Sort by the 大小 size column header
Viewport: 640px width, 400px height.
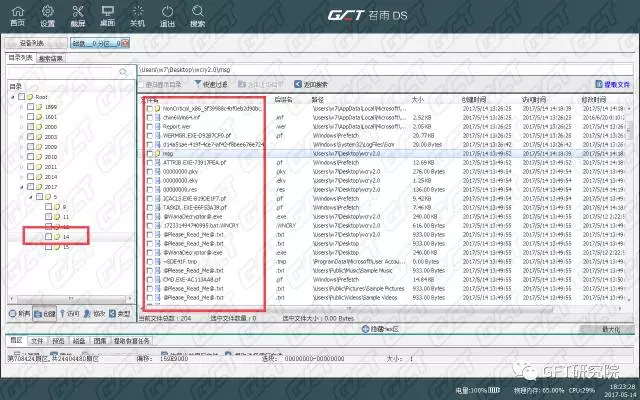click(x=418, y=100)
